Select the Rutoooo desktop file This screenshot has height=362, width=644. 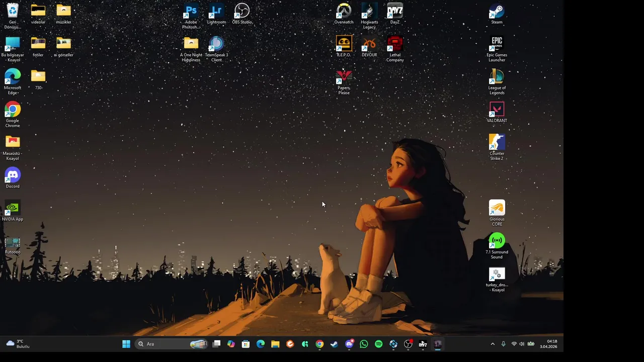tap(13, 246)
